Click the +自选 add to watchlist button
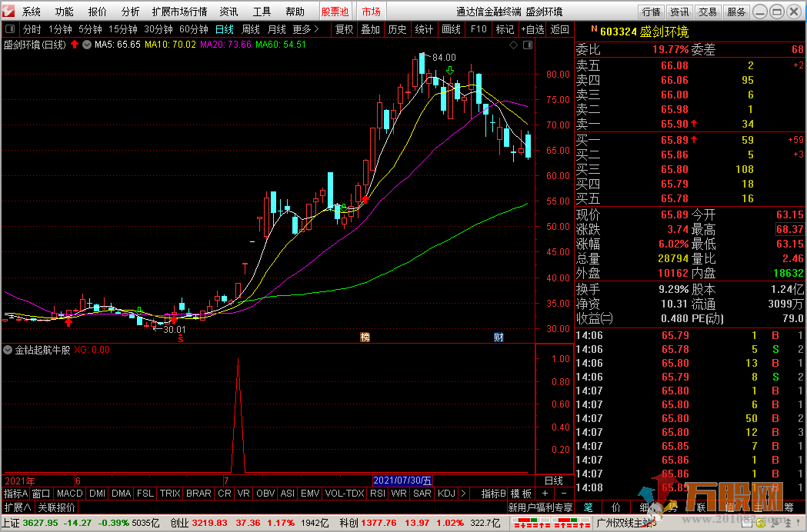Viewport: 807px width, 532px height. click(532, 29)
